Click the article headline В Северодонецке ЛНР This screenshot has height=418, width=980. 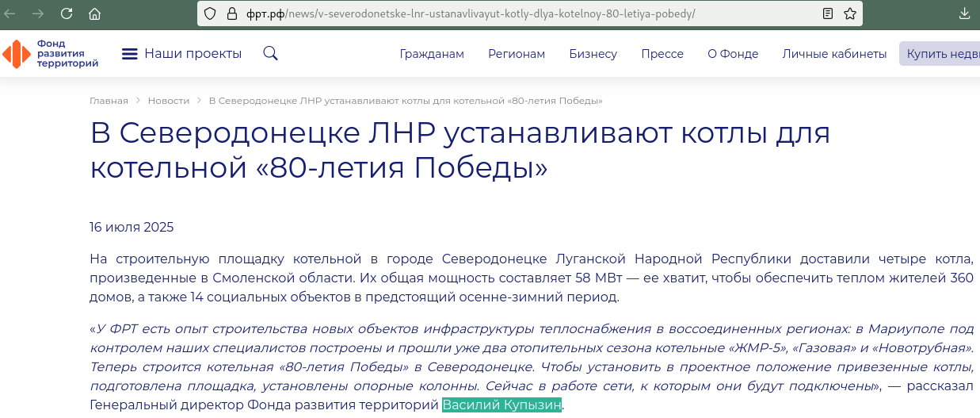point(460,151)
